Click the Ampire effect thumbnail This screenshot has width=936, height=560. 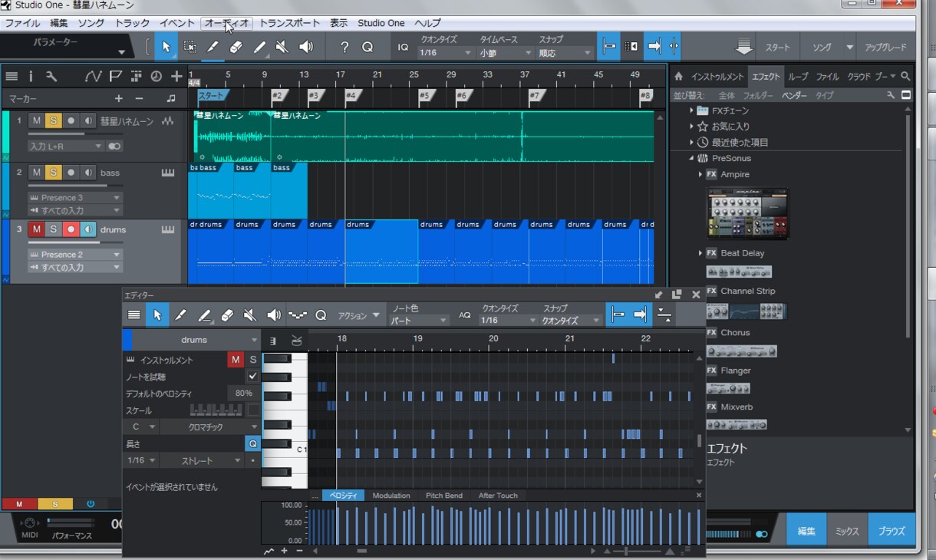pos(746,213)
